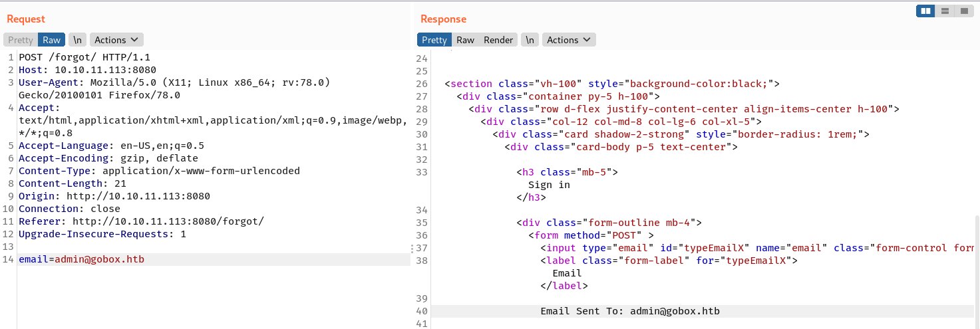Show the Raw view of Response
Viewport: 980px width, 329px height.
466,40
